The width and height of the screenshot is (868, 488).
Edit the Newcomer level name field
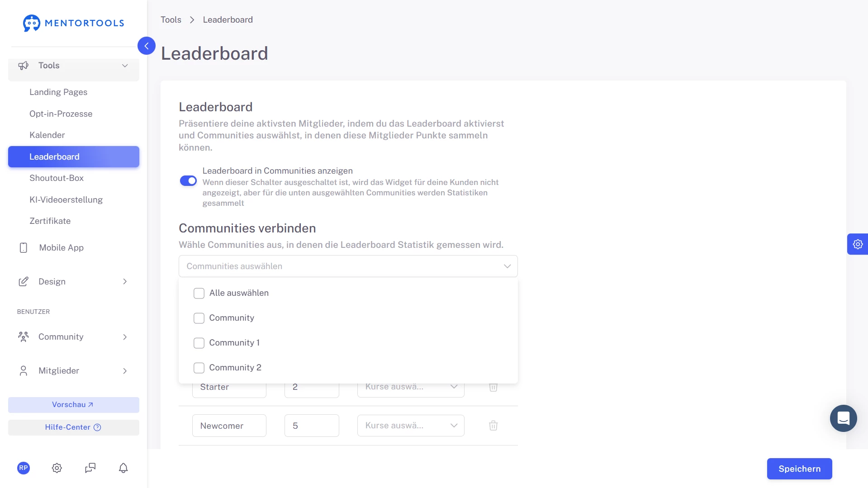(x=229, y=426)
